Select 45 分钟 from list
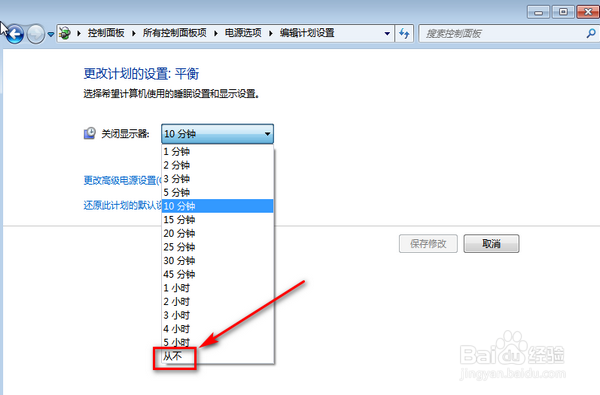Image resolution: width=600 pixels, height=395 pixels. click(217, 274)
